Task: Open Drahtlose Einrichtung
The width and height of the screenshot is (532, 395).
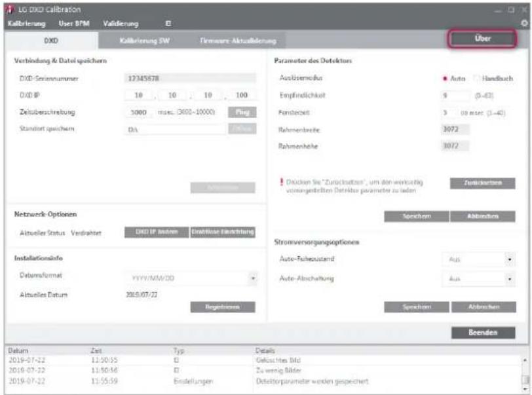Action: [223, 232]
